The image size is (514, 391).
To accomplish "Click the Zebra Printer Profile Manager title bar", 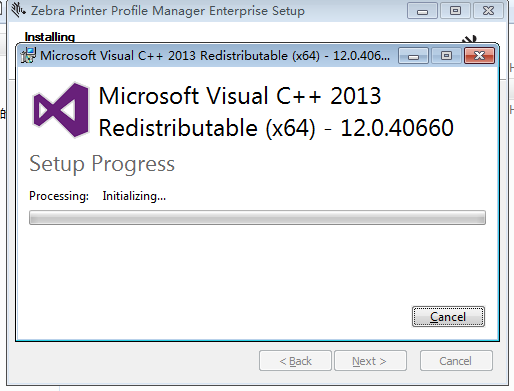I will pyautogui.click(x=168, y=11).
